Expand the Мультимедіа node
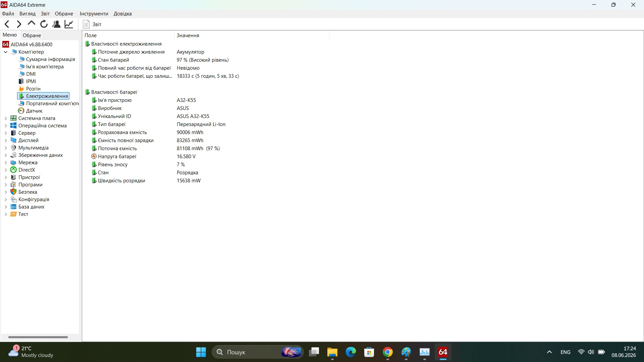Screen dimensions: 644x362 (6, 148)
